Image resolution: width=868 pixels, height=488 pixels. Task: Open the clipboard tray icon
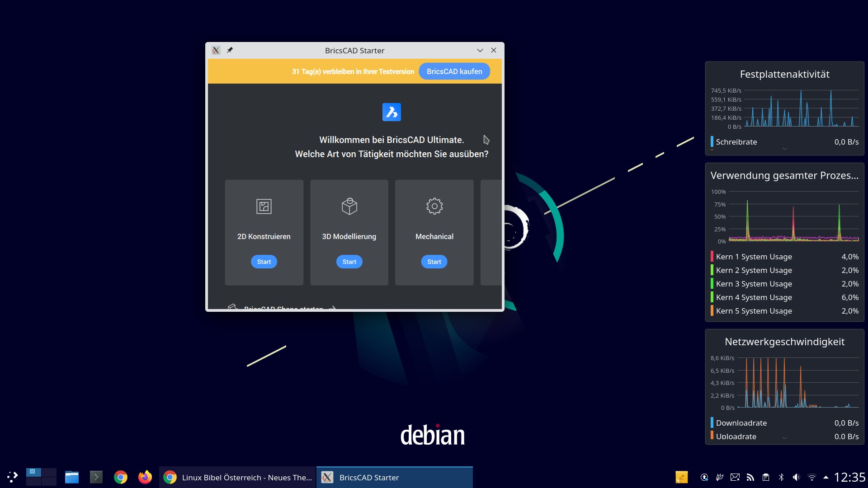coord(765,477)
